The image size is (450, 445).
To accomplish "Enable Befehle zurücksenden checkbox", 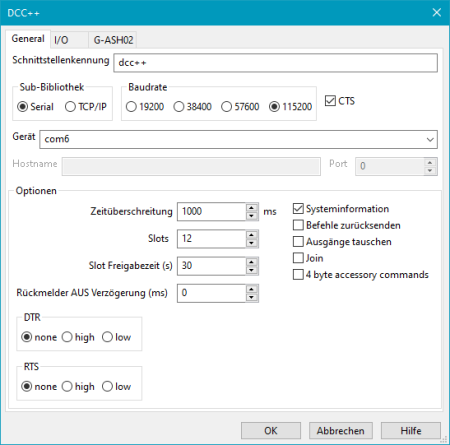I will pos(298,225).
